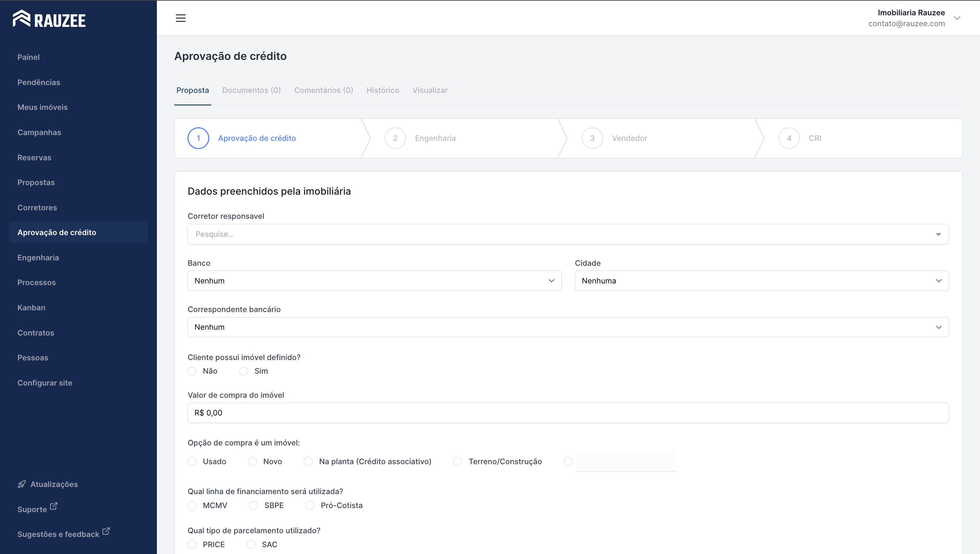Open Painel in sidebar
This screenshot has width=980, height=554.
click(x=29, y=57)
